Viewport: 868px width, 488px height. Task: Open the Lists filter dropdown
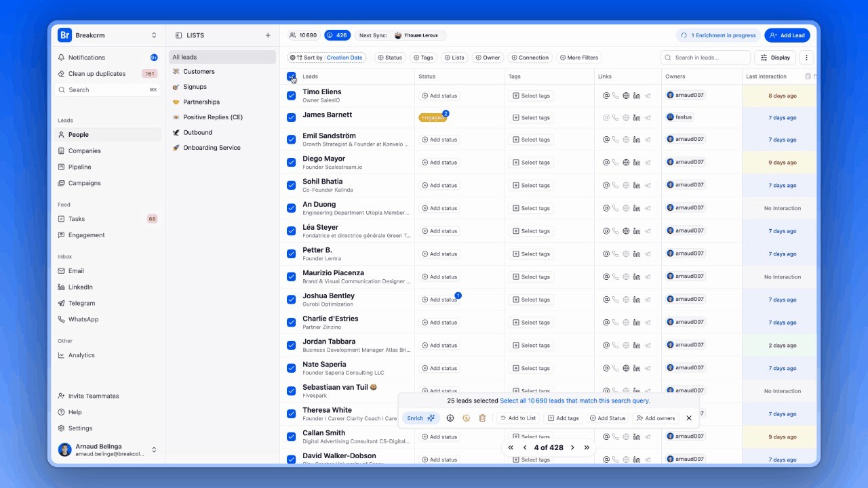[455, 58]
